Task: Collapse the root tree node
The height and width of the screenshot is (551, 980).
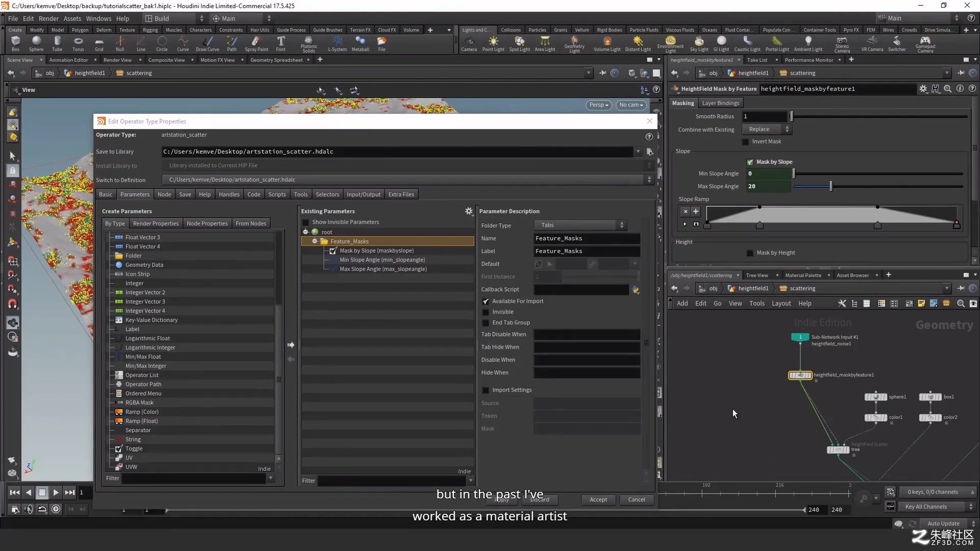Action: [306, 232]
